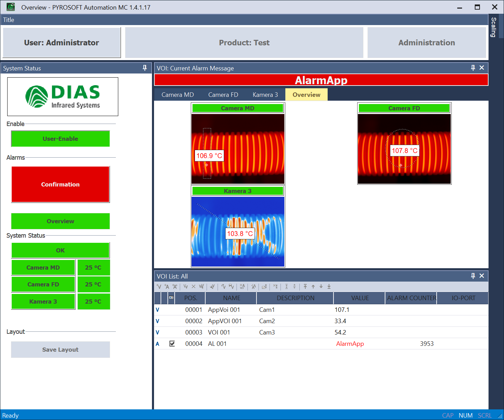Viewport: 504px width, 420px height.
Task: Delete selected VOI with the X toolbar icon
Action: tap(194, 286)
